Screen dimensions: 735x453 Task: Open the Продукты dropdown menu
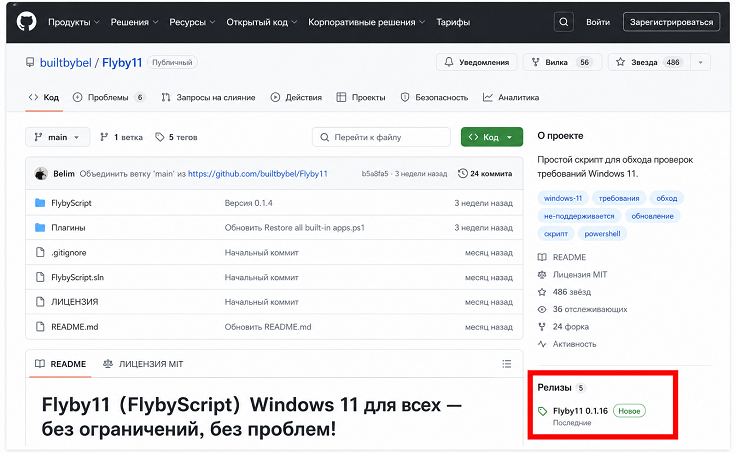click(74, 22)
